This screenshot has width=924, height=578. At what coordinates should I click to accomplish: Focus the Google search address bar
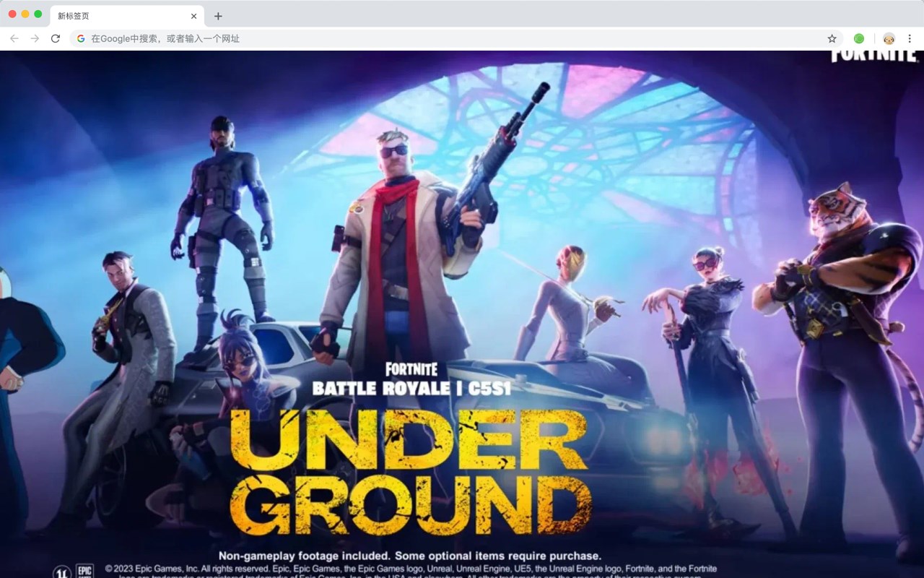click(456, 38)
